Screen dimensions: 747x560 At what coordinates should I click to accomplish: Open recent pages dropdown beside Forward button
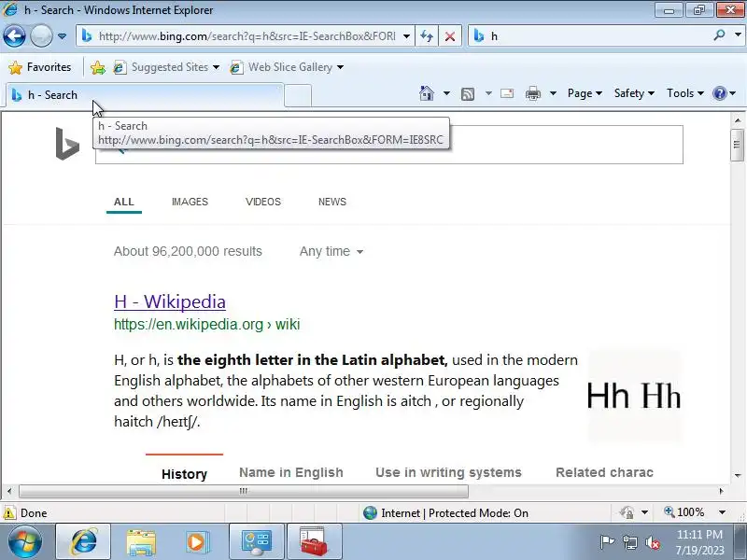tap(62, 36)
